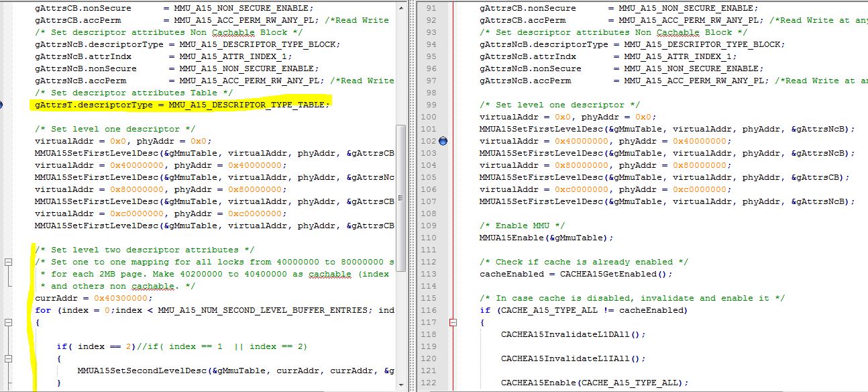The image size is (868, 392).
Task: Click 'gAttrsNcB.nonSecure' on line 96
Action: click(x=530, y=68)
